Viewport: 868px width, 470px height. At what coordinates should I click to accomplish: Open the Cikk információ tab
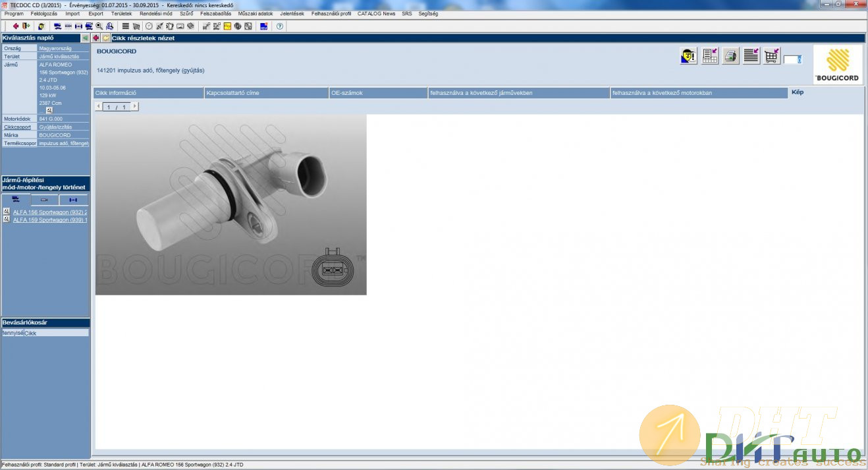tap(148, 93)
